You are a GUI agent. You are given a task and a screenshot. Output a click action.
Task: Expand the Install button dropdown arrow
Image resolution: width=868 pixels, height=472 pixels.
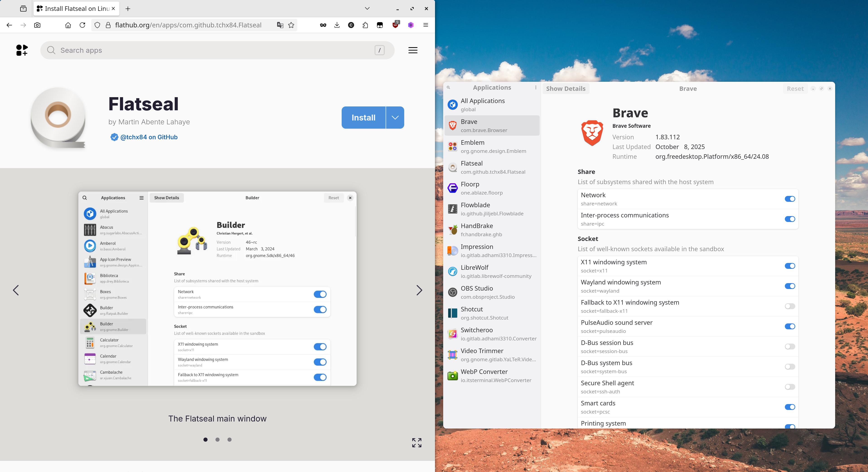point(395,118)
